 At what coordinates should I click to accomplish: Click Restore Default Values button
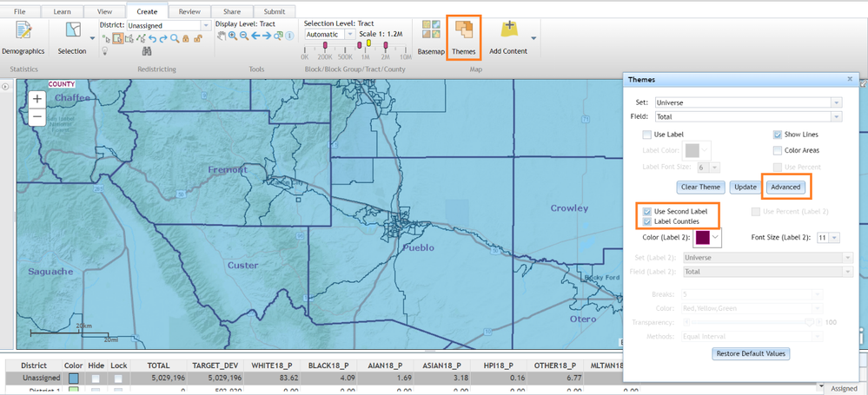click(751, 353)
